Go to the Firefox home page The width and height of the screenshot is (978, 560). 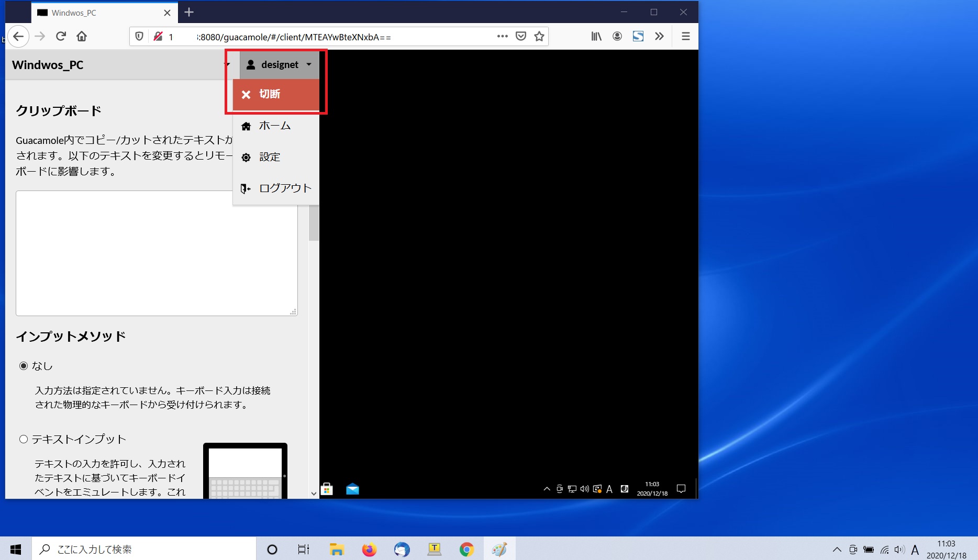(82, 36)
